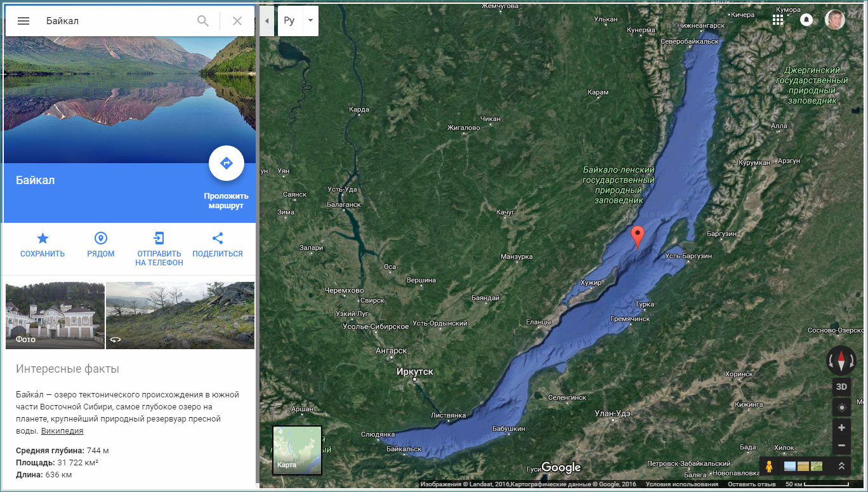Click the Проложить маршрут directions button

coord(227,164)
